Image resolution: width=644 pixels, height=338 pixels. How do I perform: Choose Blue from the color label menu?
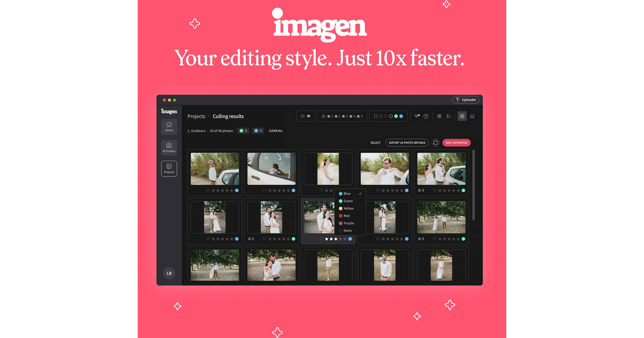[x=350, y=194]
